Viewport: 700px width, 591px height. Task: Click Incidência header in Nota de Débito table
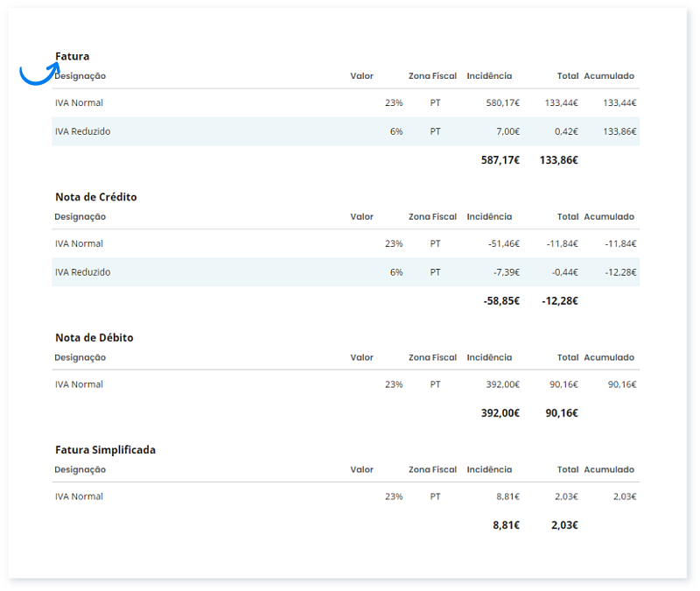point(489,357)
